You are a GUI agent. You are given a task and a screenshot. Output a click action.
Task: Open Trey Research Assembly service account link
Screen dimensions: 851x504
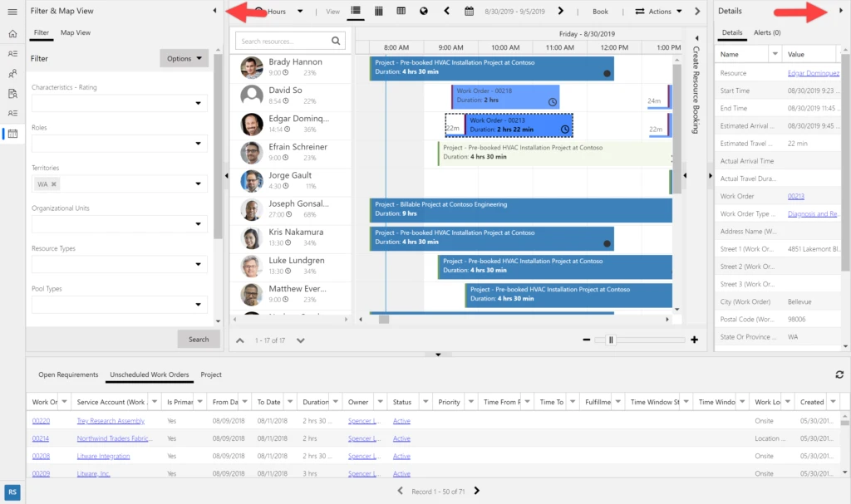tap(111, 421)
